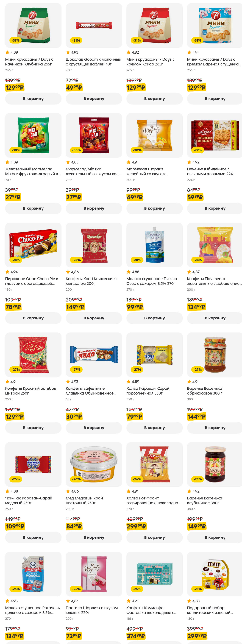This screenshot has width=242, height=644.
Task: Click -25% badge on M&M's gift set
Action: click(x=197, y=589)
